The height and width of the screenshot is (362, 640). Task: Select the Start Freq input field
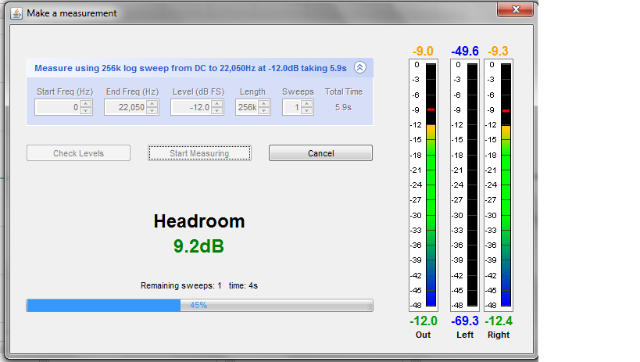(x=58, y=107)
